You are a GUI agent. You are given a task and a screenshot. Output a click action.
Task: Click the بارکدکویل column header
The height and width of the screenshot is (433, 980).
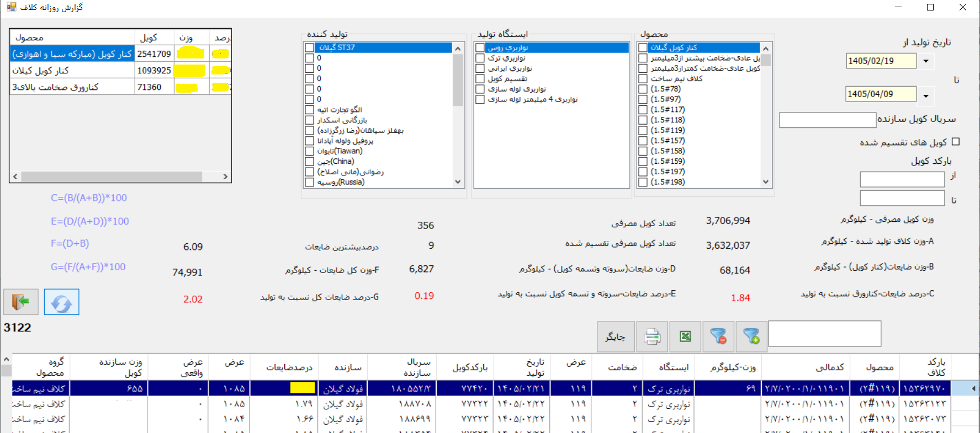pyautogui.click(x=465, y=367)
